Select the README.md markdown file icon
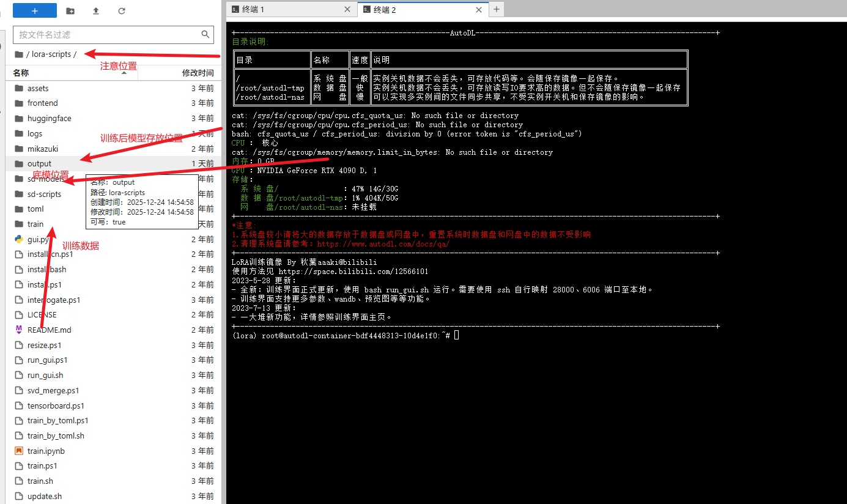This screenshot has height=504, width=847. 19,330
